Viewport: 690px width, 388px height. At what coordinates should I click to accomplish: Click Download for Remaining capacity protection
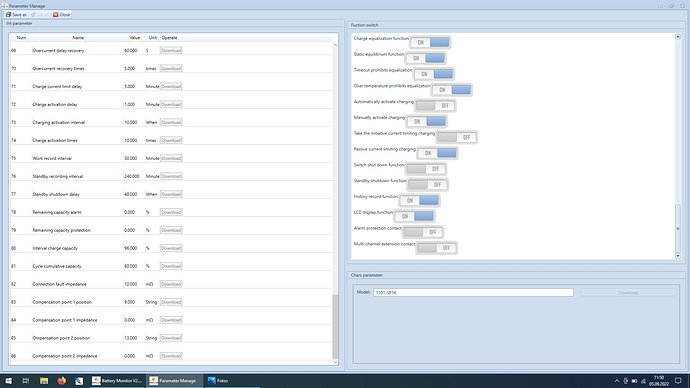171,230
